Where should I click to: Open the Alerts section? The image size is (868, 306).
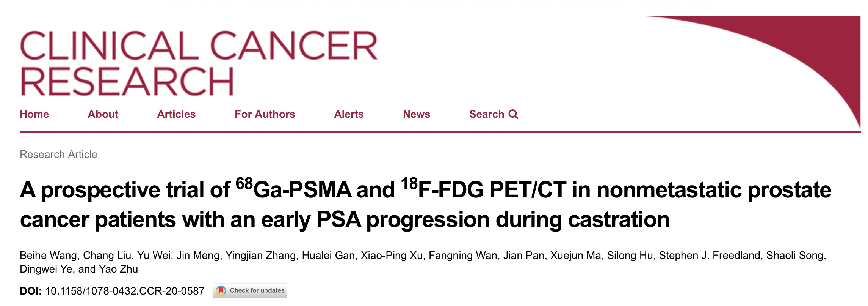349,114
